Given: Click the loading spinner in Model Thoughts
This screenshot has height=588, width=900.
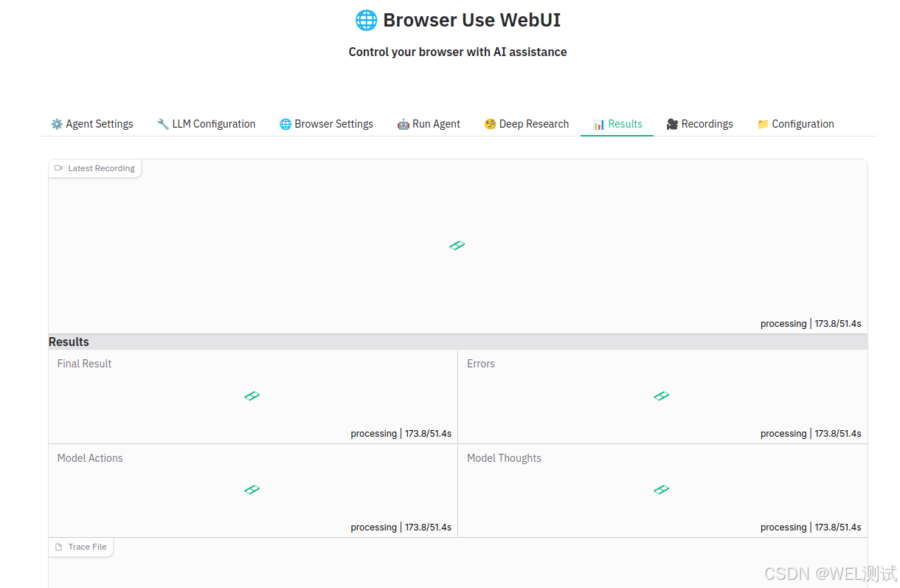Looking at the screenshot, I should 662,490.
